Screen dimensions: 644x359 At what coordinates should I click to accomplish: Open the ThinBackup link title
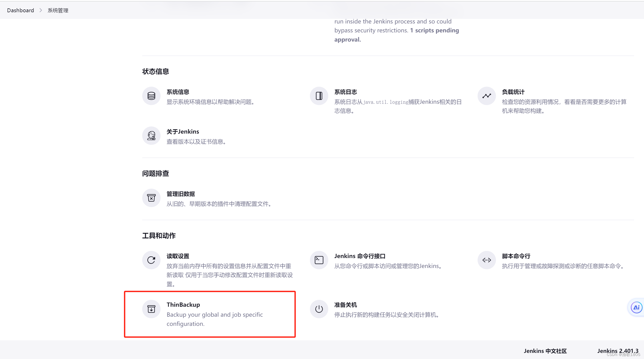(x=183, y=305)
